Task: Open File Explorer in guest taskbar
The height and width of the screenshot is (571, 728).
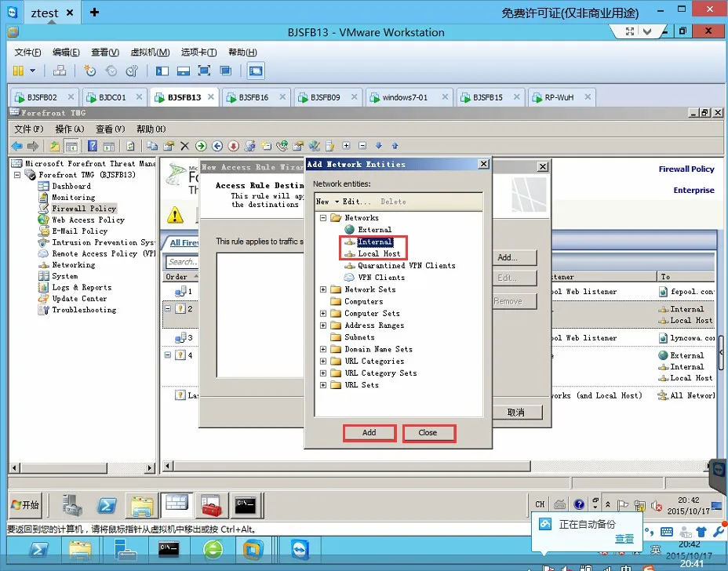Action: pos(142,505)
